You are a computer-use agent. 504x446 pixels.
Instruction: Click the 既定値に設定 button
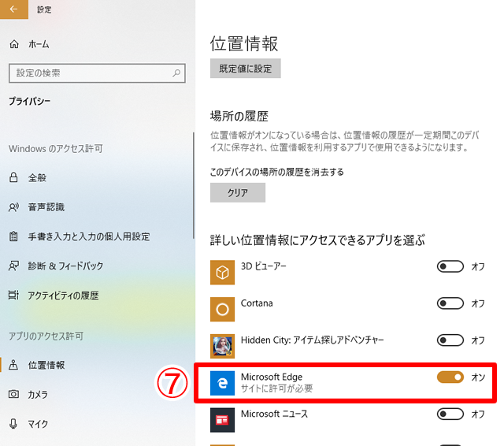(x=246, y=69)
